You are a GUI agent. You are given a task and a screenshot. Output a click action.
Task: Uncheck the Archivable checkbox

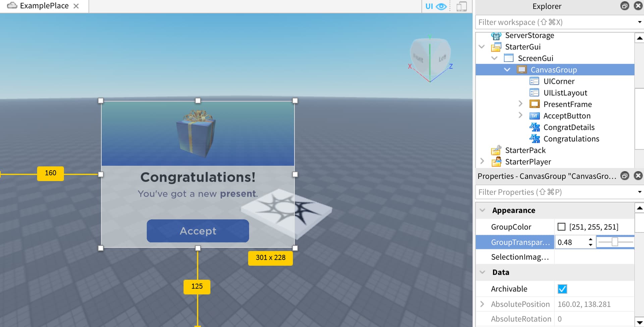tap(562, 288)
